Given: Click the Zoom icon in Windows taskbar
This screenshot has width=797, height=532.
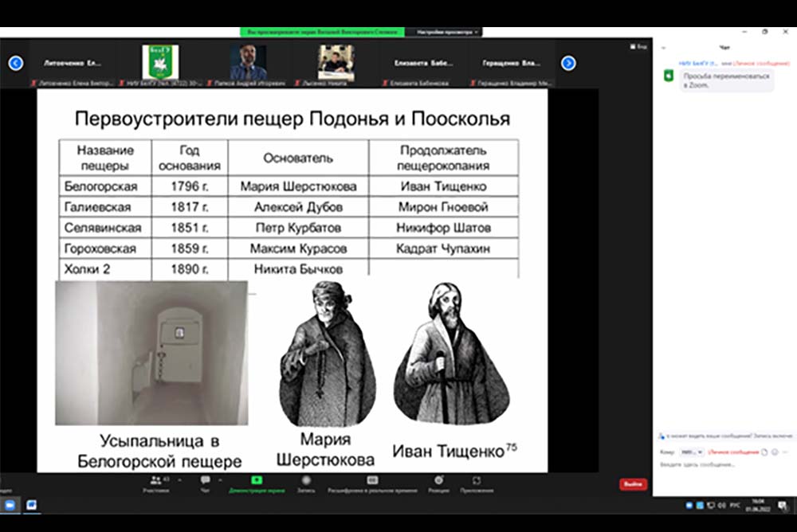Looking at the screenshot, I should pyautogui.click(x=11, y=505).
